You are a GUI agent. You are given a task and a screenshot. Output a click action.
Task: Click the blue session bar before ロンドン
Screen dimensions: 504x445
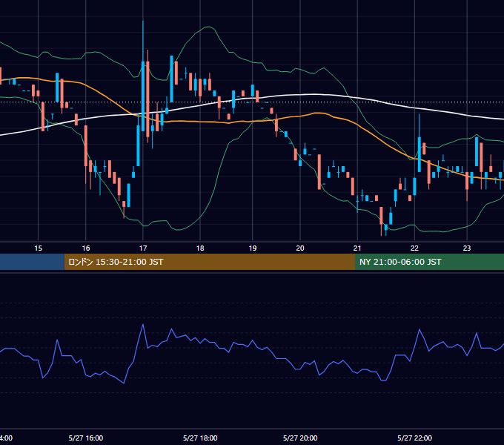[32, 262]
